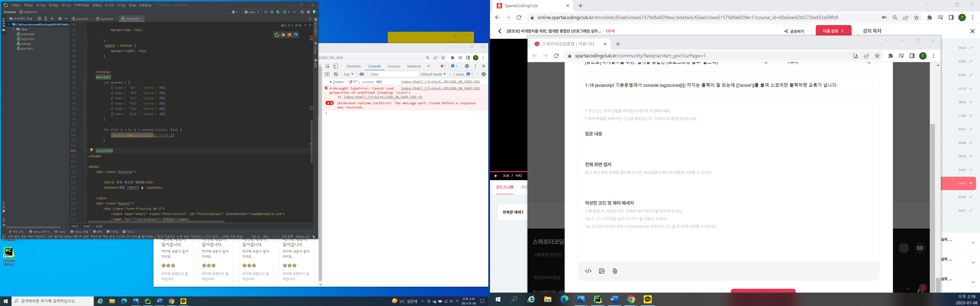Screen dimensions: 980x306
Task: Collapse all in project panel
Action: [x=52, y=19]
